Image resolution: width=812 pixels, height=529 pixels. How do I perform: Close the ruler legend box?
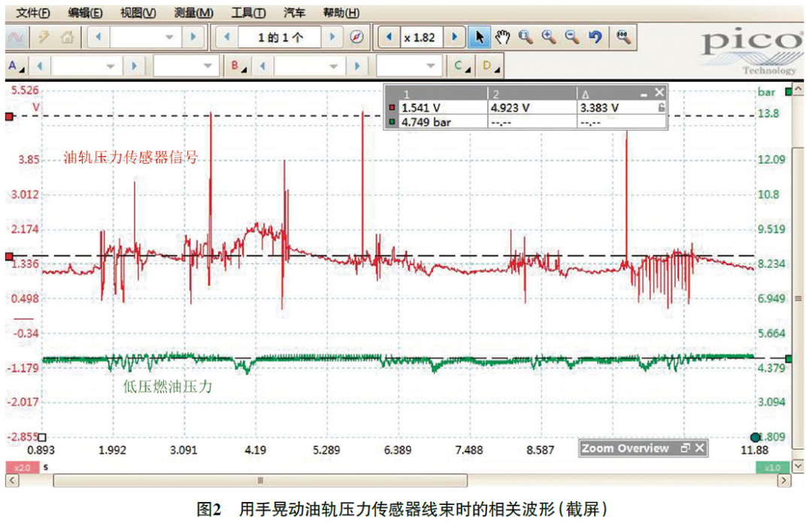pos(659,92)
